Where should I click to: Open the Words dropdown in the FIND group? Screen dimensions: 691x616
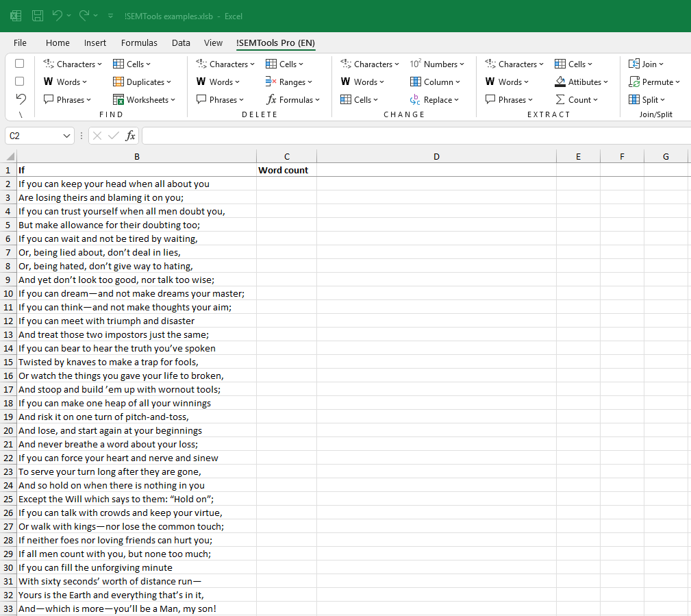[66, 82]
